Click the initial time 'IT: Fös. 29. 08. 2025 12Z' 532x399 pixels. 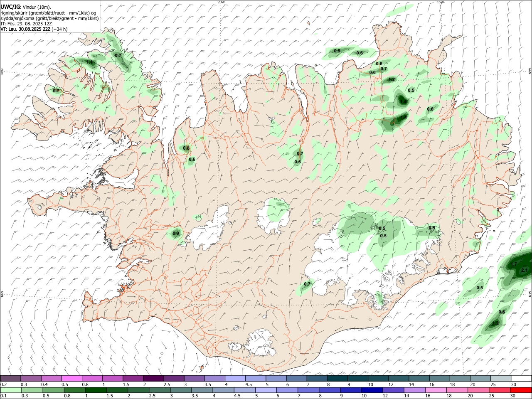pos(26,24)
